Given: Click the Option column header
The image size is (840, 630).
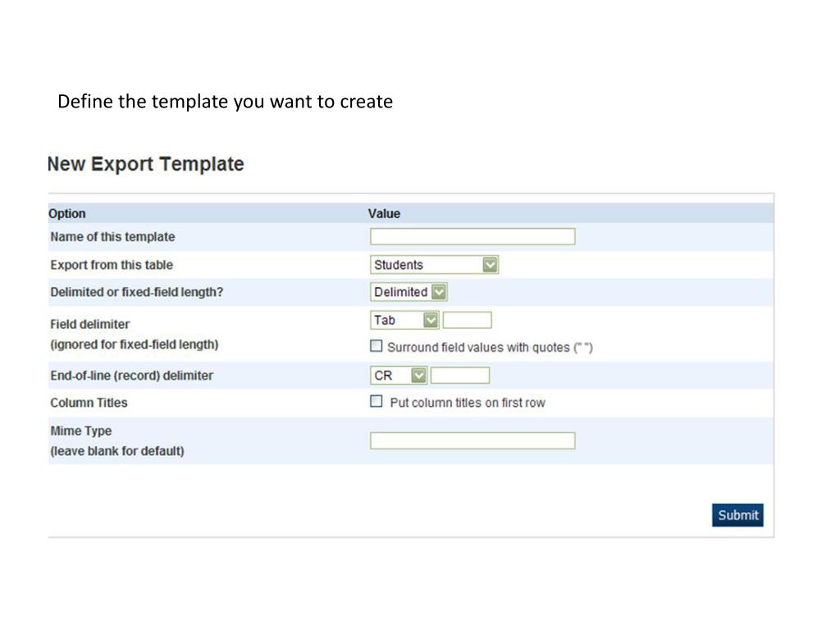Looking at the screenshot, I should point(67,213).
